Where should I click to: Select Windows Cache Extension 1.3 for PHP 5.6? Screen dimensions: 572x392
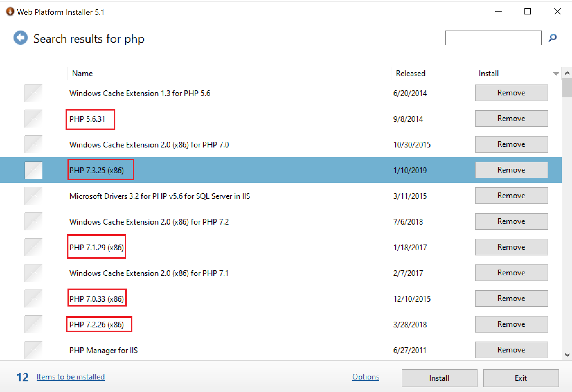coord(140,93)
